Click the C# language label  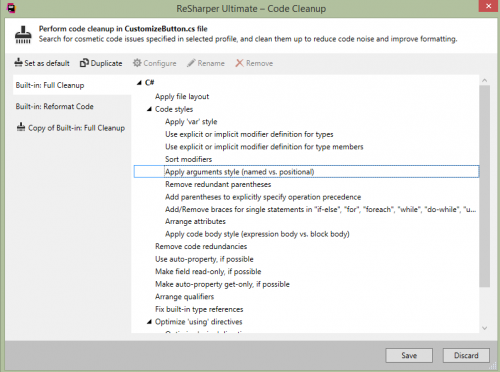click(149, 82)
